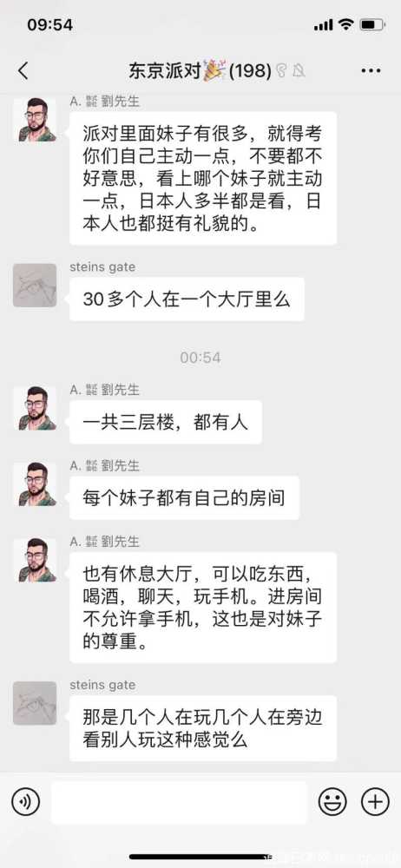Tap the 00:54 timestamp divider
Screen dimensions: 401x868
click(x=200, y=358)
